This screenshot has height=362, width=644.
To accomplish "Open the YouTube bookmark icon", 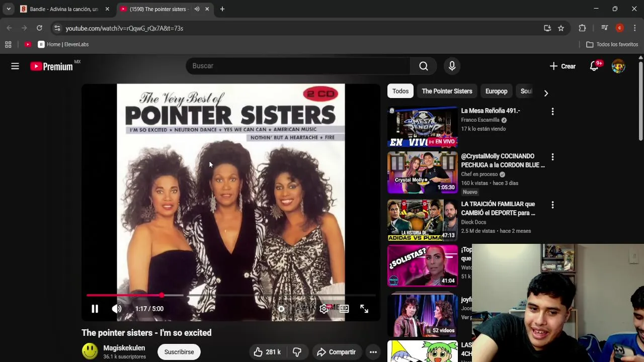I will click(28, 44).
